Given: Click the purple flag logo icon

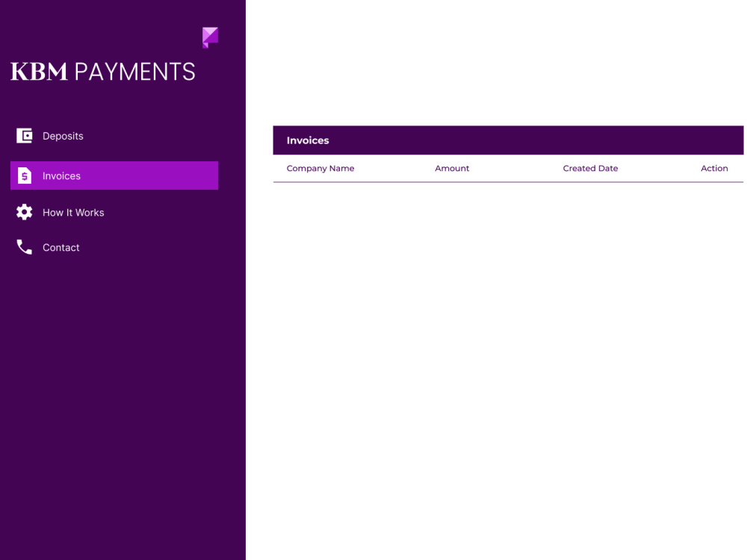Looking at the screenshot, I should pos(210,37).
